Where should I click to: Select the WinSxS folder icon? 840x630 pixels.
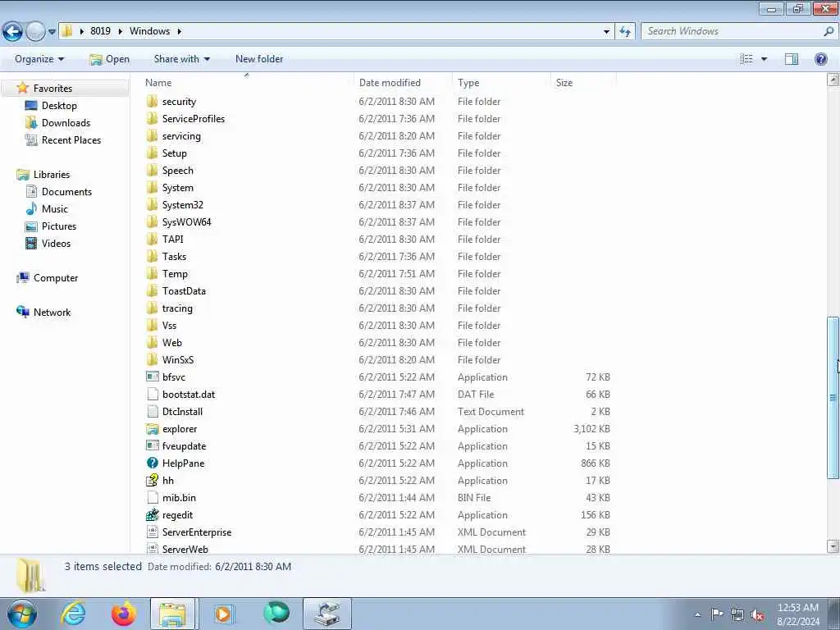coord(152,359)
